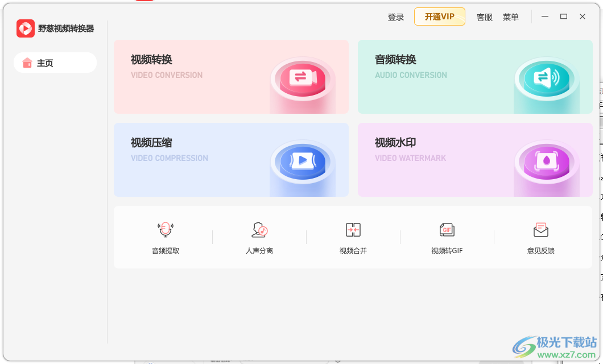Select the 意见反馈 label

(540, 251)
